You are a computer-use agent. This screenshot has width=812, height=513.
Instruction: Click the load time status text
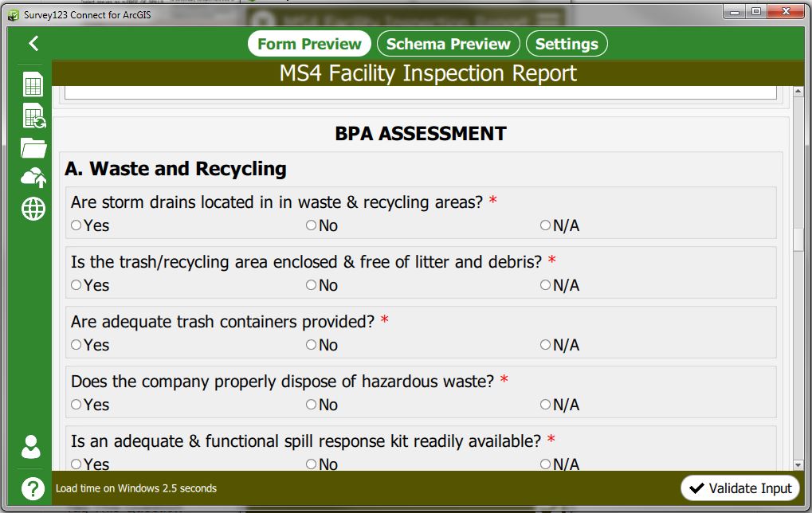pos(136,488)
